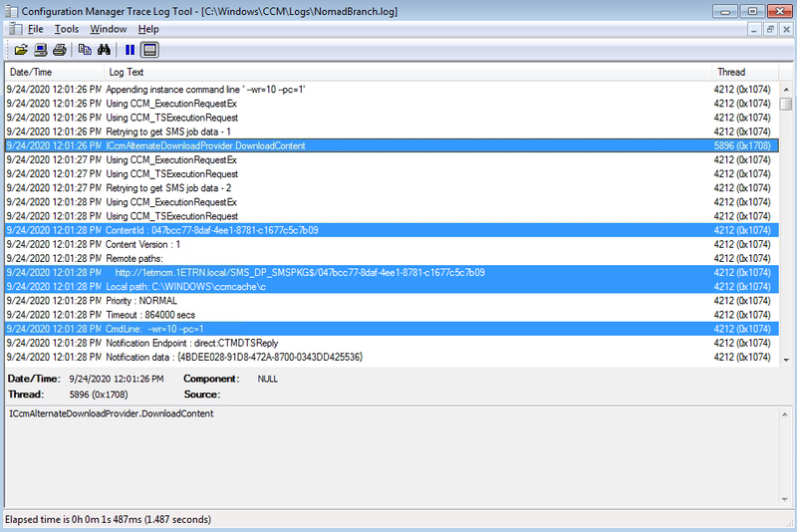Click the Find binoculars icon
The width and height of the screenshot is (797, 532).
coord(104,50)
